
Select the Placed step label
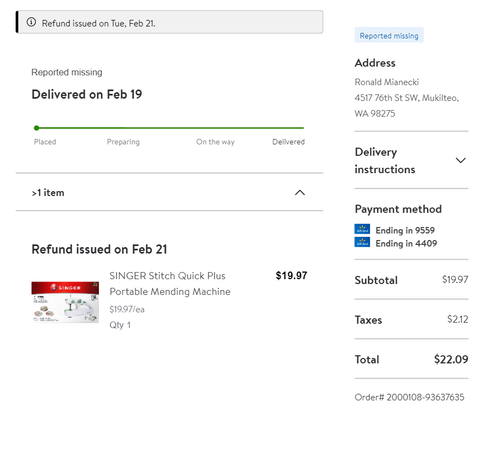45,142
